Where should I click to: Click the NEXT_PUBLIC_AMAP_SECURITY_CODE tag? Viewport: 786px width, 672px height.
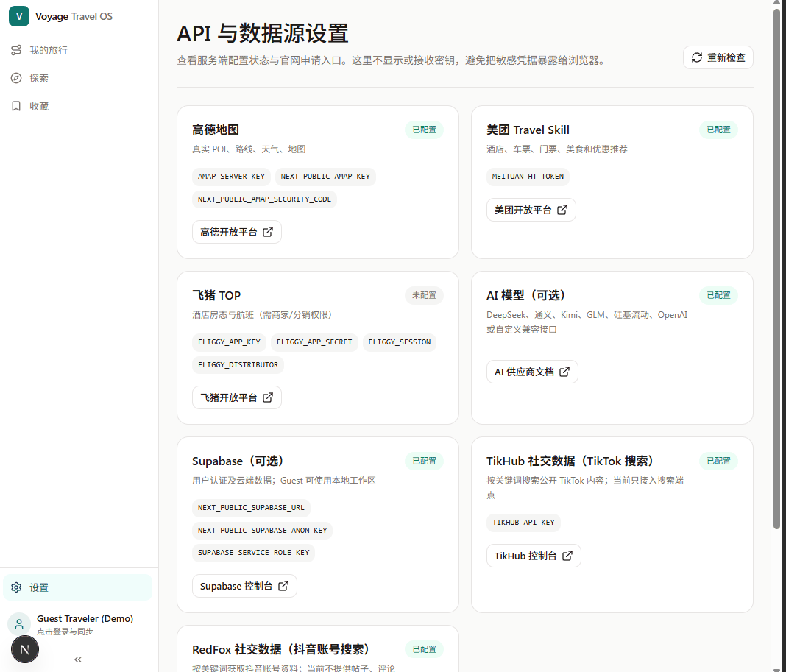(264, 199)
